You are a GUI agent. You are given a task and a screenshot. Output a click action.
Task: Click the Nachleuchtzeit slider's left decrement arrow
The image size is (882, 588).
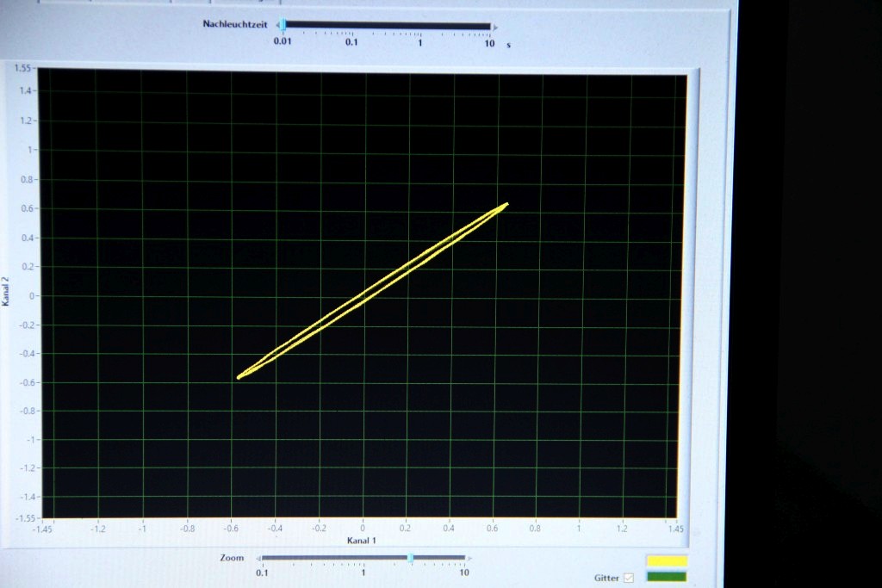pos(277,27)
